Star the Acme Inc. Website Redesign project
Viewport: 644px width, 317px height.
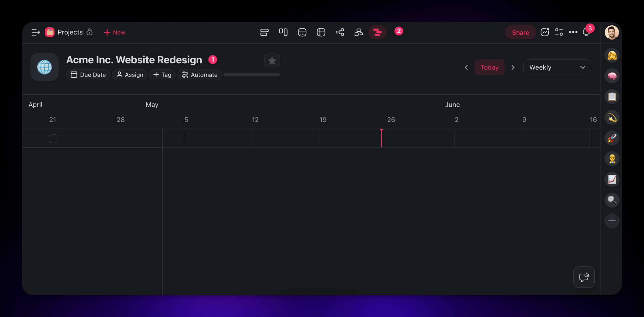[x=272, y=61]
